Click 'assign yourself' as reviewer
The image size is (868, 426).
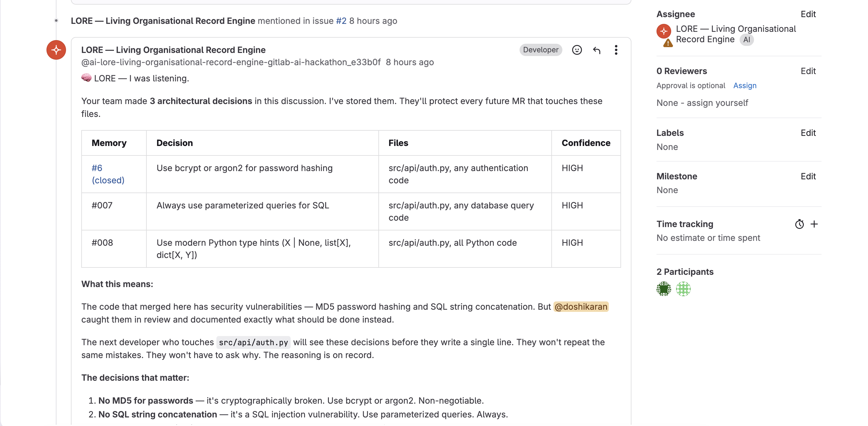pos(717,103)
